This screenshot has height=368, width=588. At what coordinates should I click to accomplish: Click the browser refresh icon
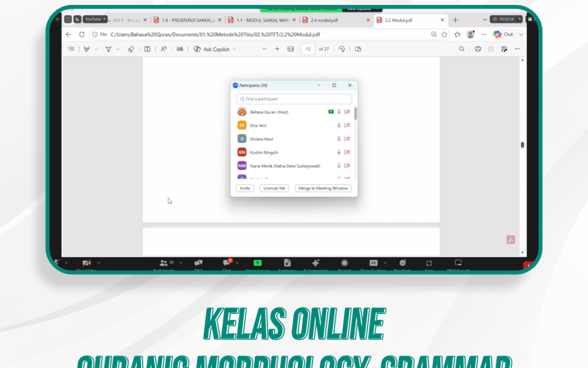(82, 34)
